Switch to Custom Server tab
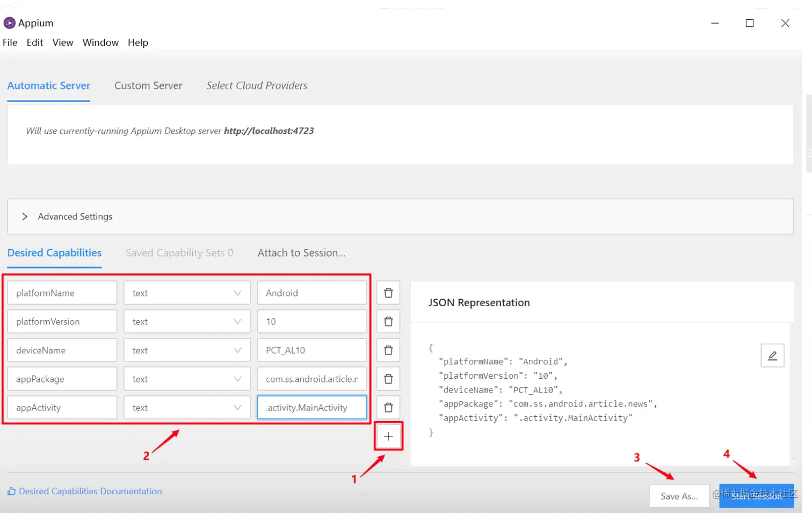Screen dimensions: 812x513 [x=148, y=85]
